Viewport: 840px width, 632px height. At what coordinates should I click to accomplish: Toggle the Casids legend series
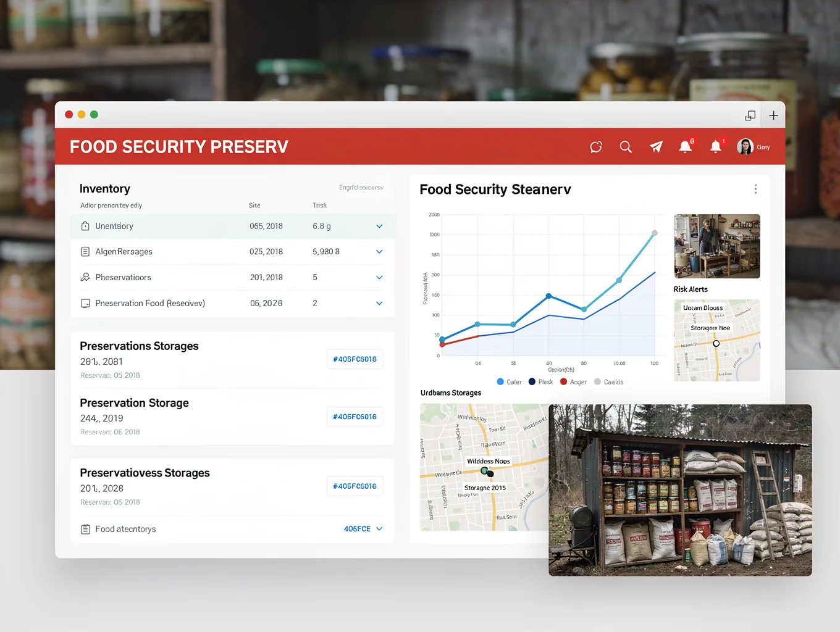tap(608, 382)
